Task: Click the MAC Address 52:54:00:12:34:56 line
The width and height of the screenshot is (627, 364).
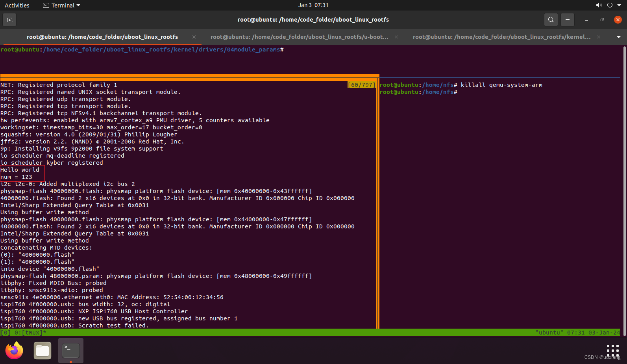Action: tap(112, 297)
